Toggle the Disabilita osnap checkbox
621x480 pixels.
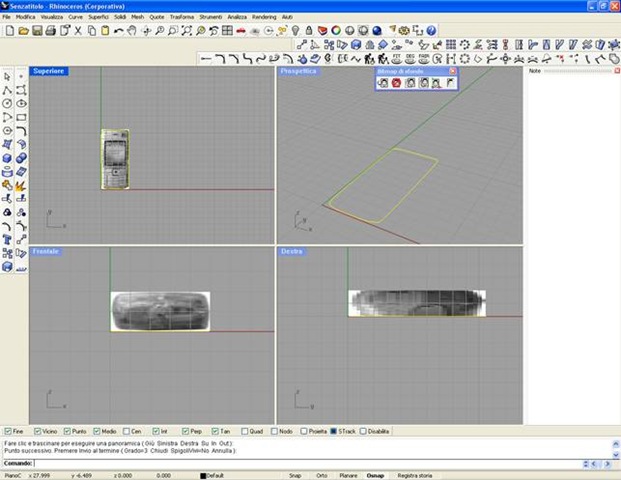click(362, 431)
